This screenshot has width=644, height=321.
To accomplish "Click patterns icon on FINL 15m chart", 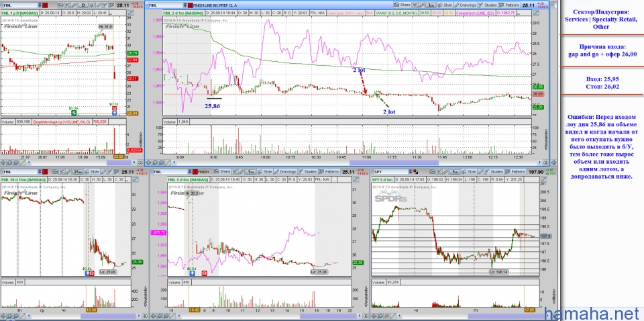I will coord(116,172).
